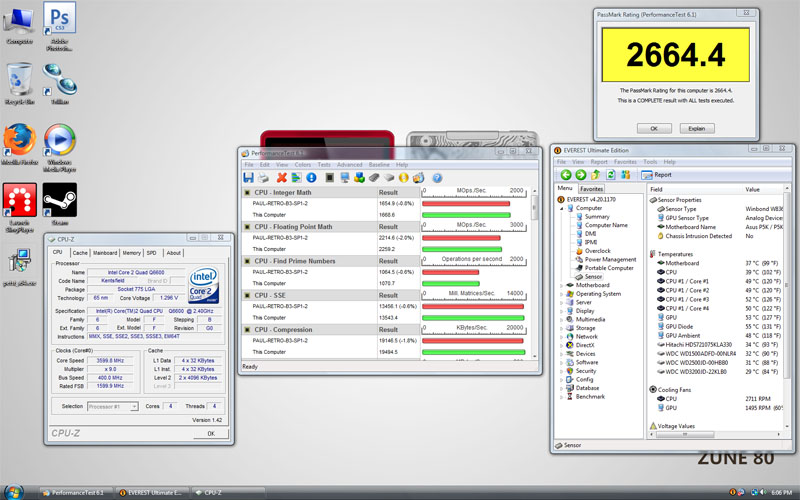
Task: Click the Report button in EVEREST toolbar
Action: click(x=657, y=174)
